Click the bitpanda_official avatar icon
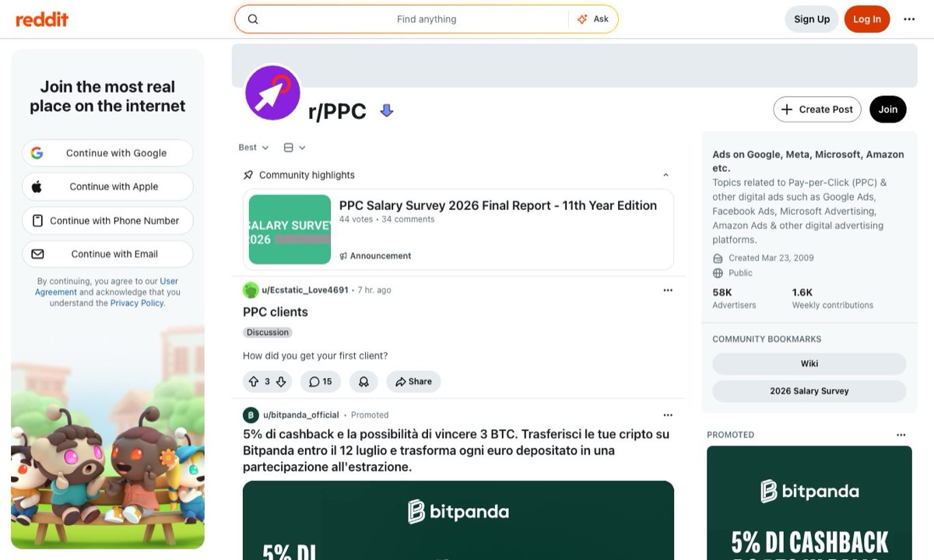 point(251,415)
